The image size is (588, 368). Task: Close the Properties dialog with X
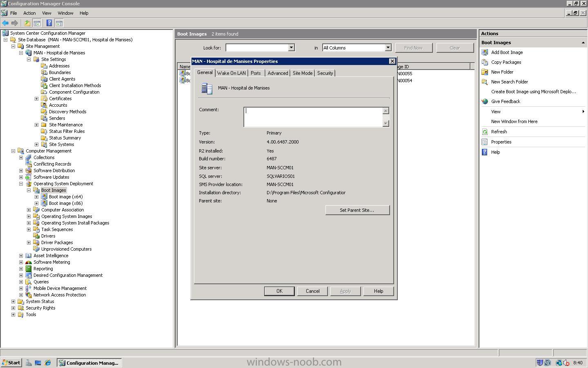(392, 61)
